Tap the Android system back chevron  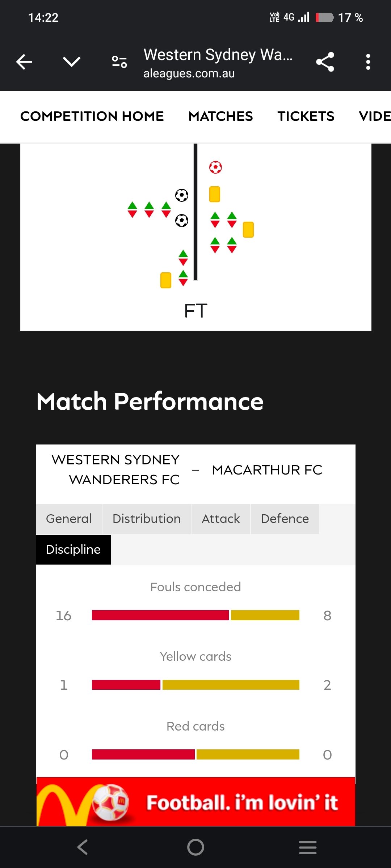click(x=83, y=847)
